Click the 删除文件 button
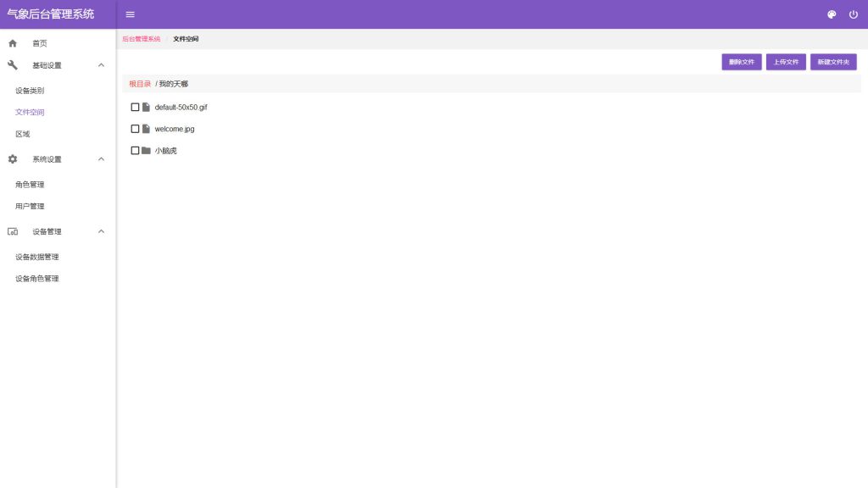 (742, 62)
